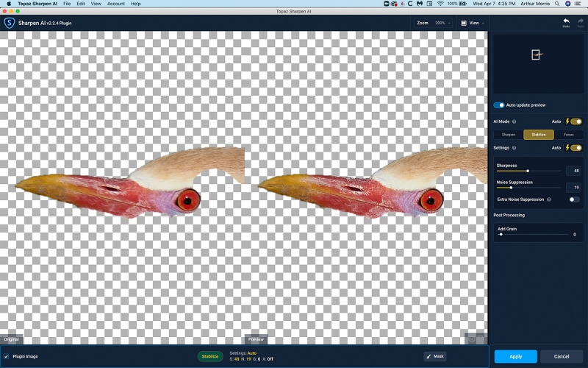Select the Sharpen mode tab
This screenshot has width=588, height=368.
coord(509,135)
